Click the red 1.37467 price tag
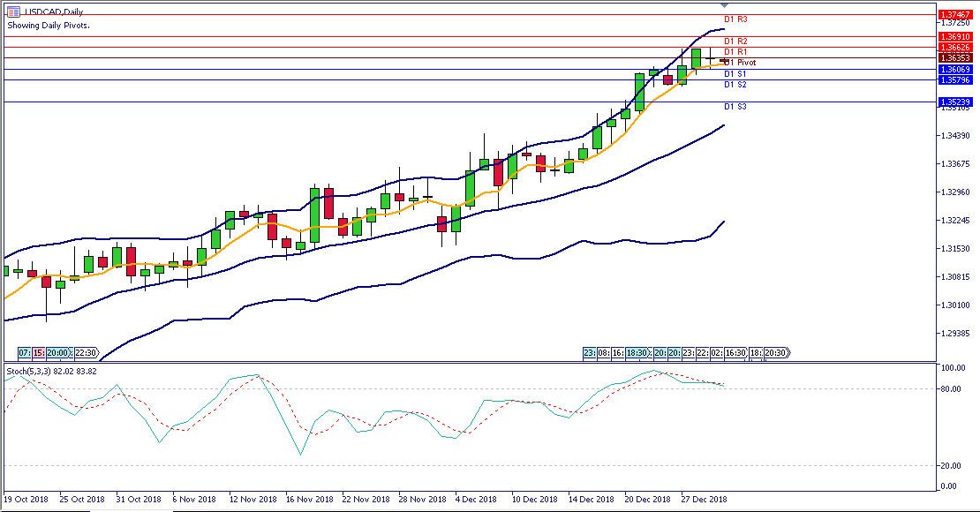Image resolution: width=980 pixels, height=512 pixels. pyautogui.click(x=956, y=15)
